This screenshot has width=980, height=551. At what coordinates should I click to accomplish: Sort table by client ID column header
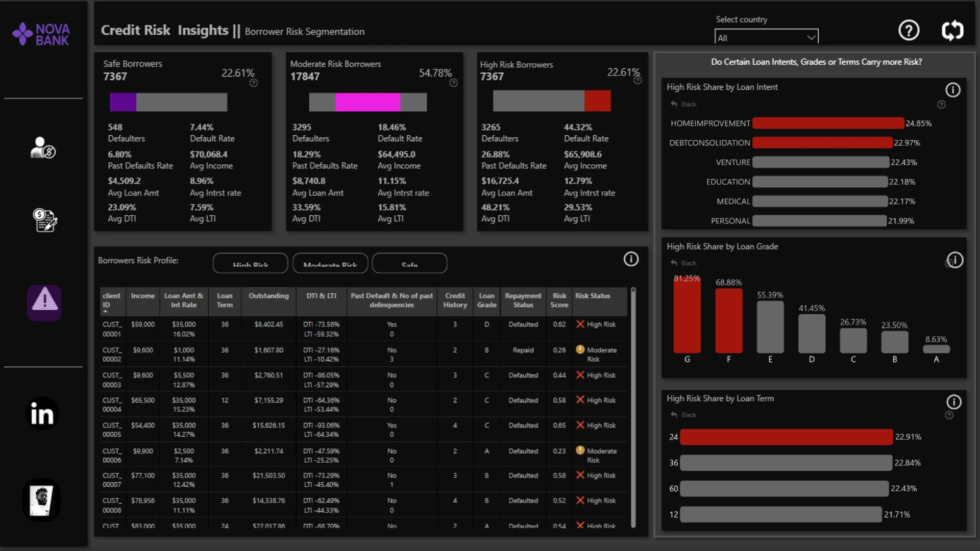click(x=111, y=300)
